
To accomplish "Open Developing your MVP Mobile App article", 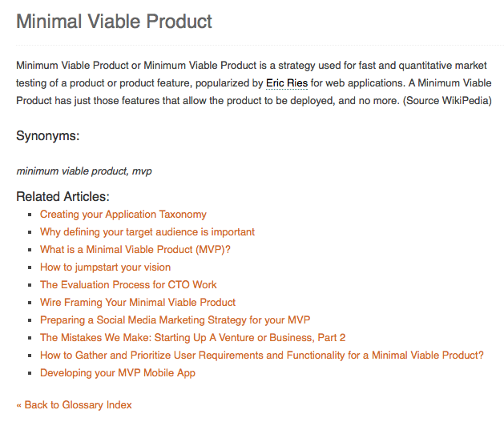I will [118, 373].
